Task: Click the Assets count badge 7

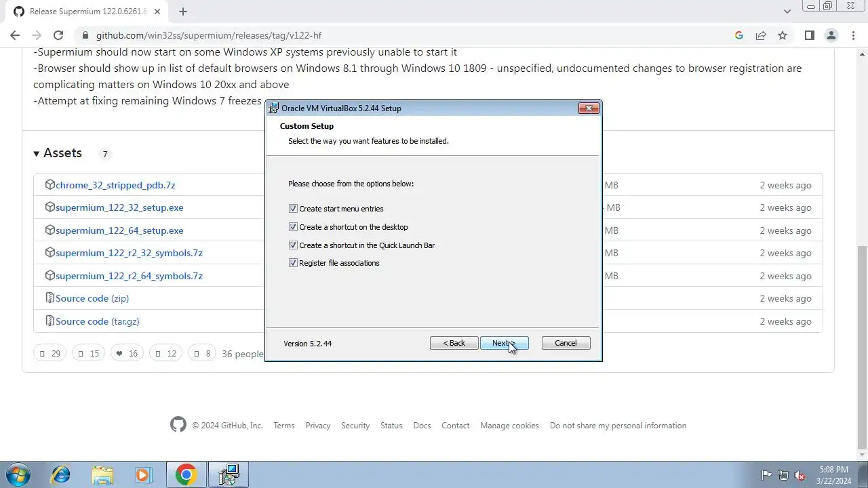Action: tap(104, 154)
